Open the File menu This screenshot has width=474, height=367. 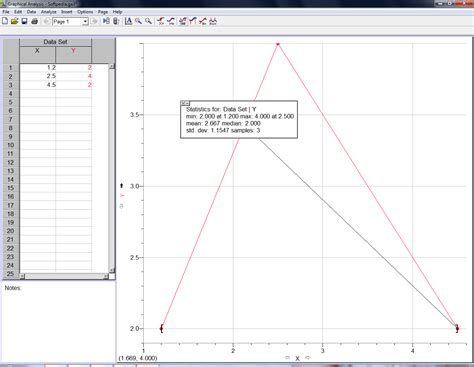[6, 12]
